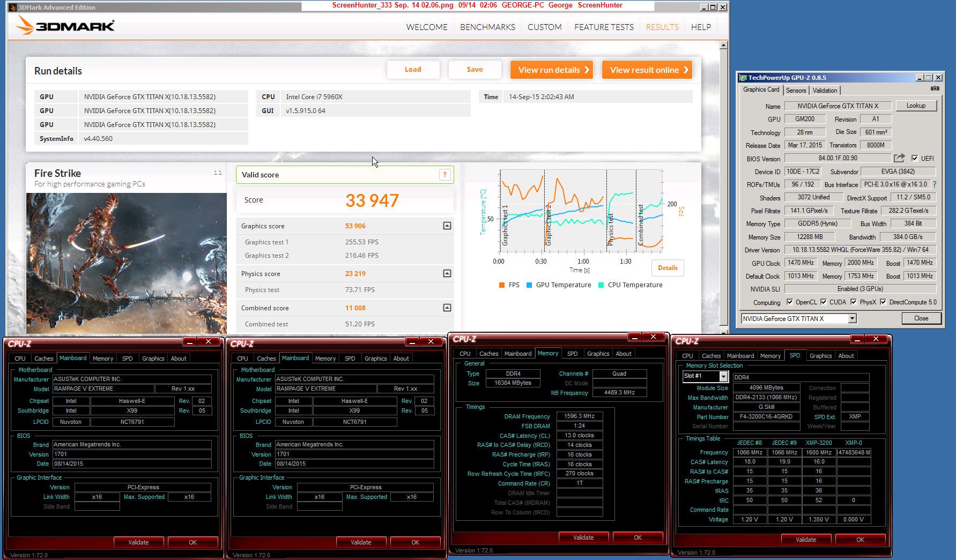Switch to the Sensors tab in GPU-Z
Viewport: 956px width, 560px height.
point(796,91)
